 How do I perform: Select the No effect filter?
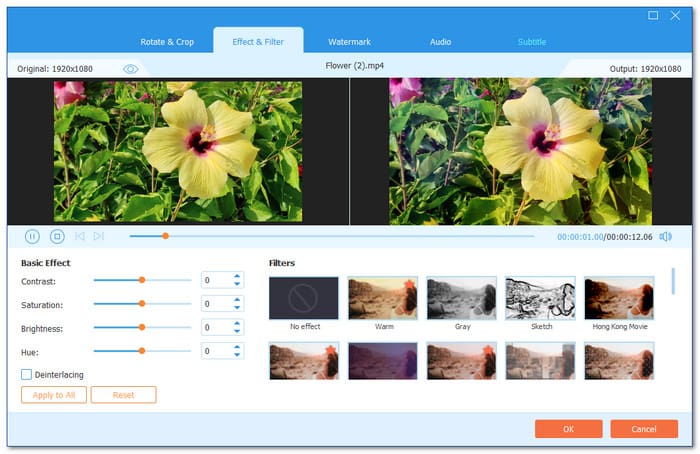point(304,298)
